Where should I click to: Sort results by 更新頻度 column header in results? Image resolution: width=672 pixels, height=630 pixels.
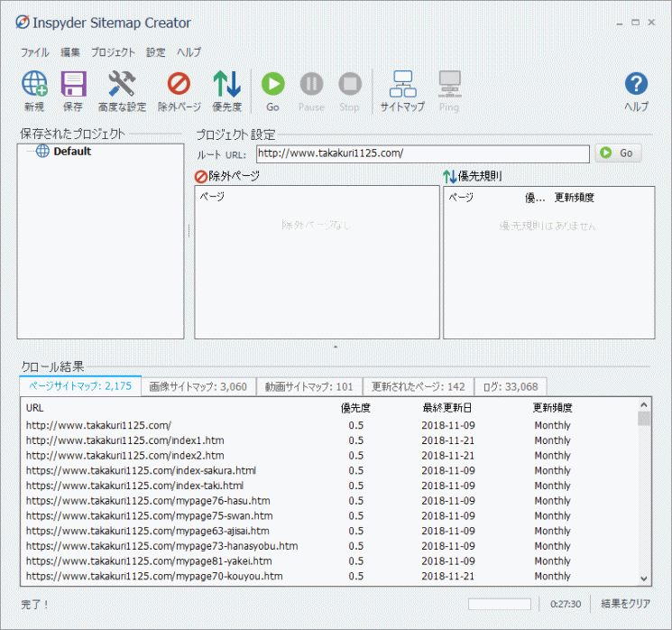point(552,408)
